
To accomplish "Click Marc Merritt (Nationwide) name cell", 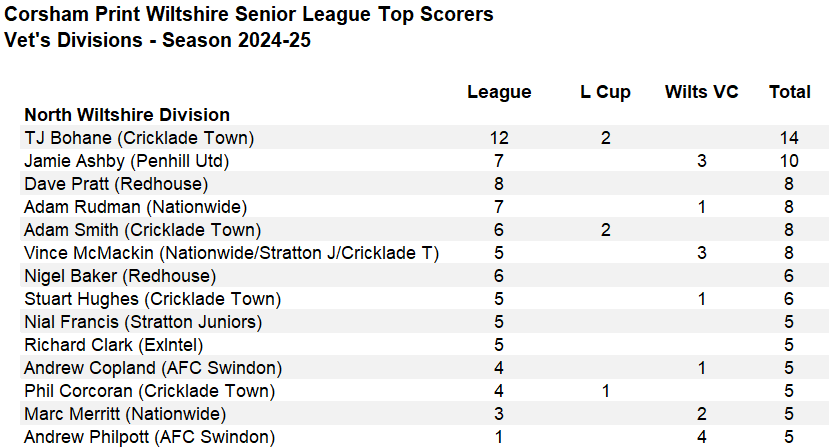I will coord(125,414).
